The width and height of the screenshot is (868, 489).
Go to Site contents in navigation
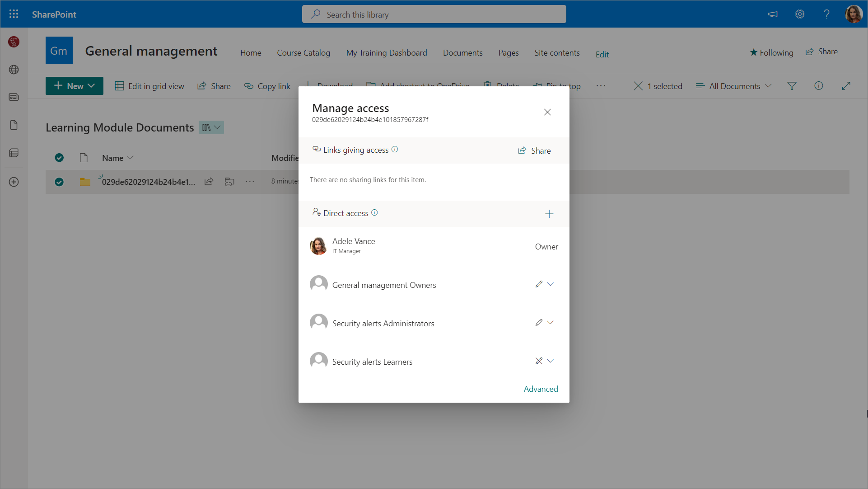pos(557,53)
